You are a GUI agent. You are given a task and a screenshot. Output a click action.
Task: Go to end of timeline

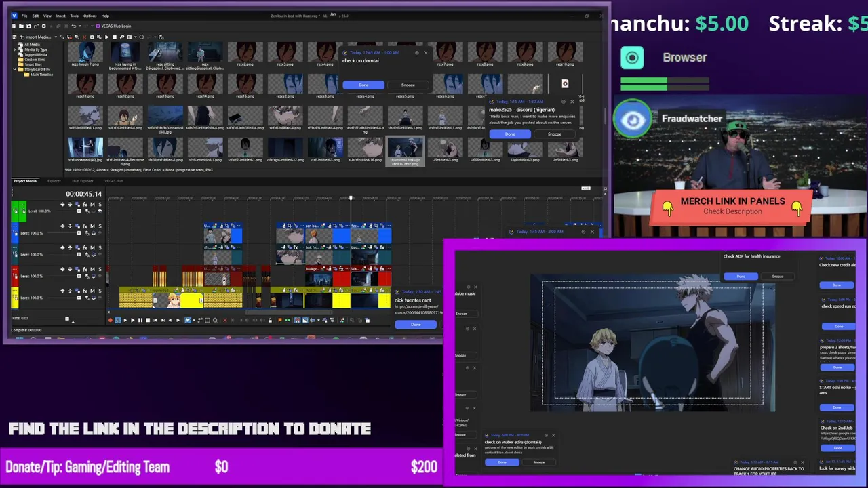[163, 320]
